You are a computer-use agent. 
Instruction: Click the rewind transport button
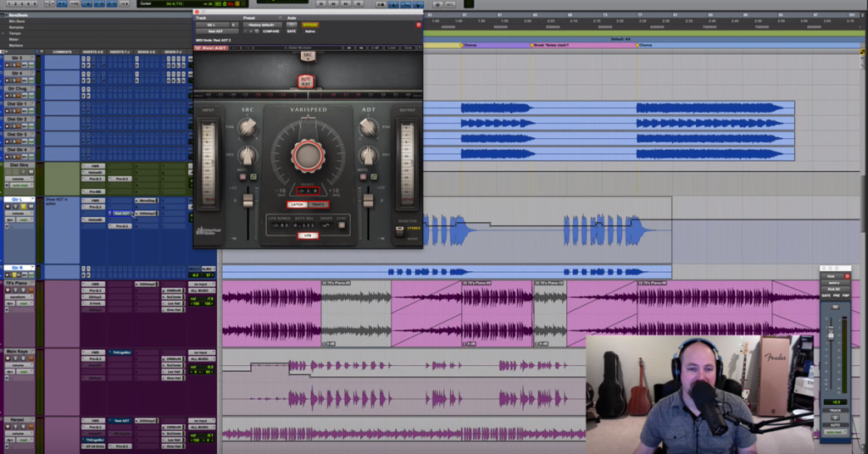(333, 4)
